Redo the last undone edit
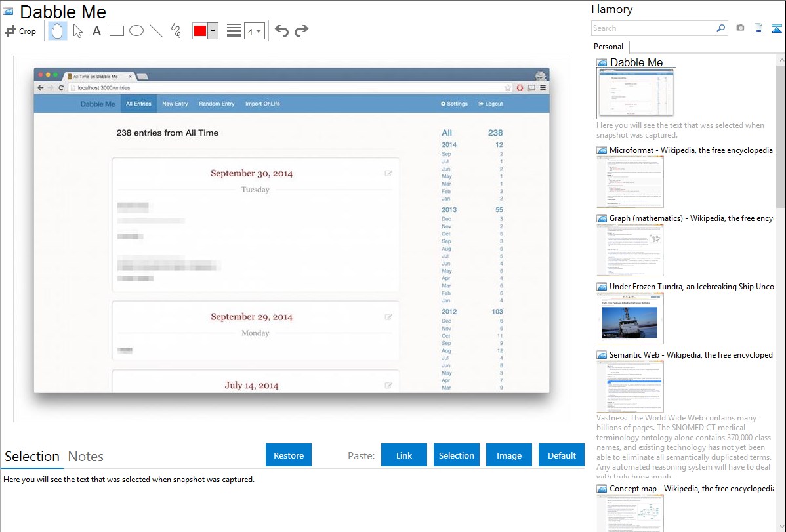Image resolution: width=786 pixels, height=532 pixels. (301, 31)
